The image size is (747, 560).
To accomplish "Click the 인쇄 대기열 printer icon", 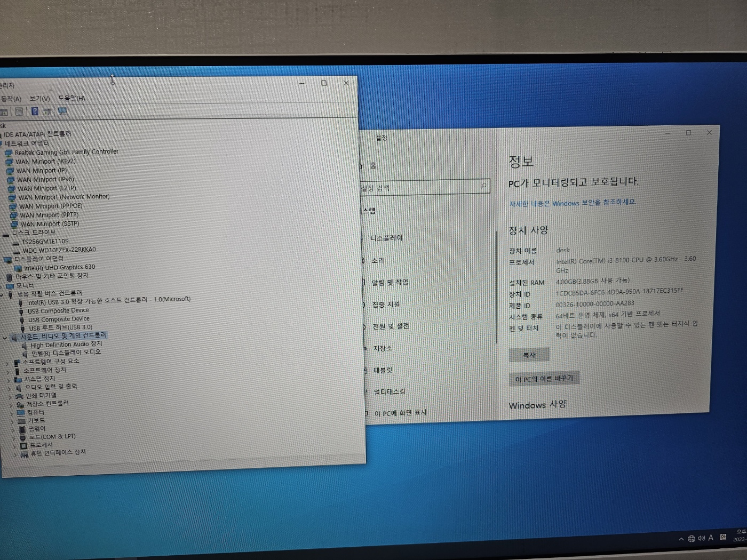I will 20,396.
